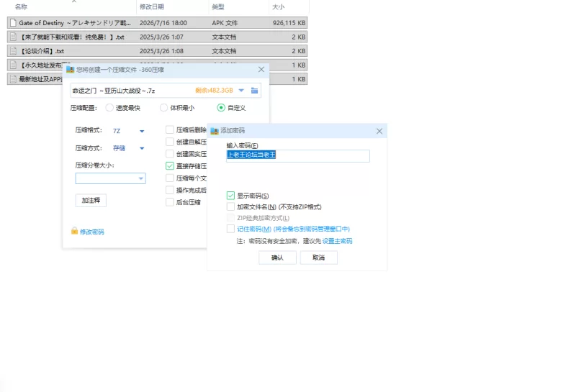Click the APK 文件 type cell
This screenshot has height=392, width=576.
(x=225, y=23)
